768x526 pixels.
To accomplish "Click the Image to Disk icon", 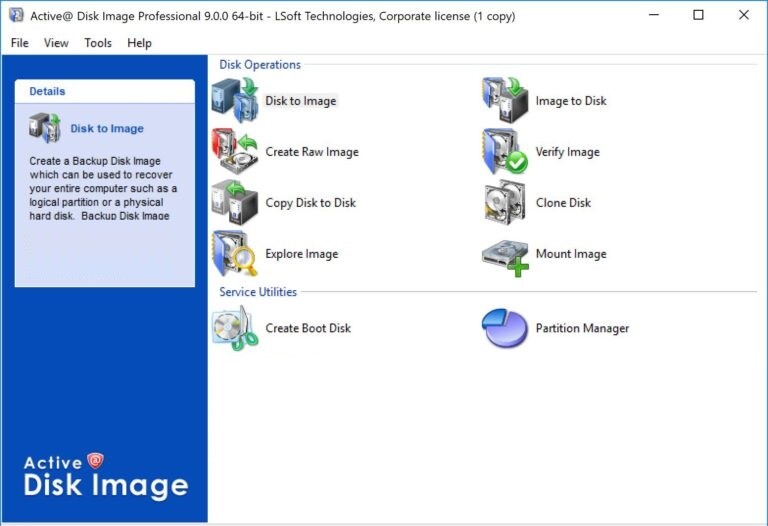I will pos(505,100).
